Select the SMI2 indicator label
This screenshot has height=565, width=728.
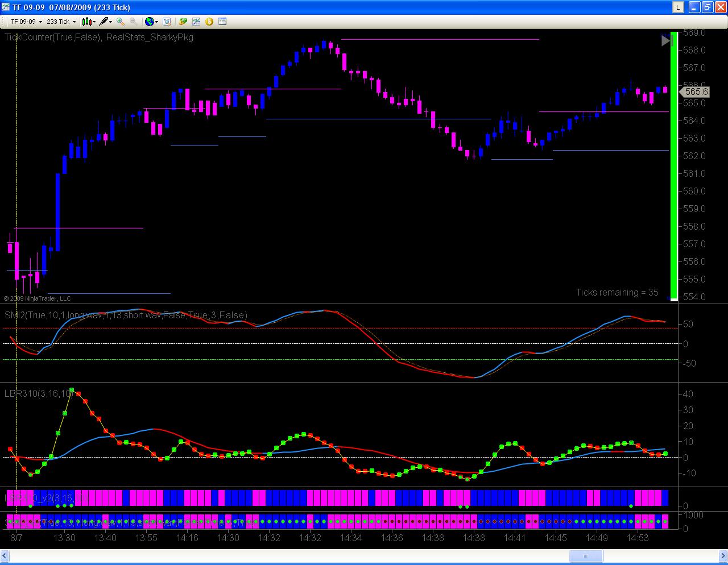click(x=126, y=315)
